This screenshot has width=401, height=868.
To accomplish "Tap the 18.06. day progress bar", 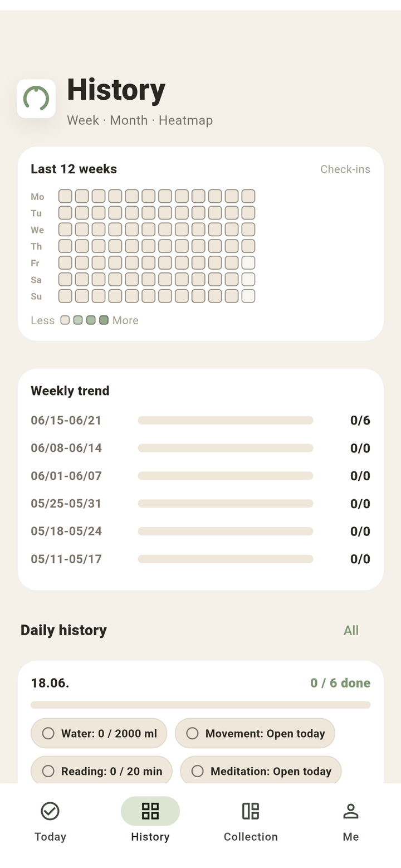I will coord(200,705).
